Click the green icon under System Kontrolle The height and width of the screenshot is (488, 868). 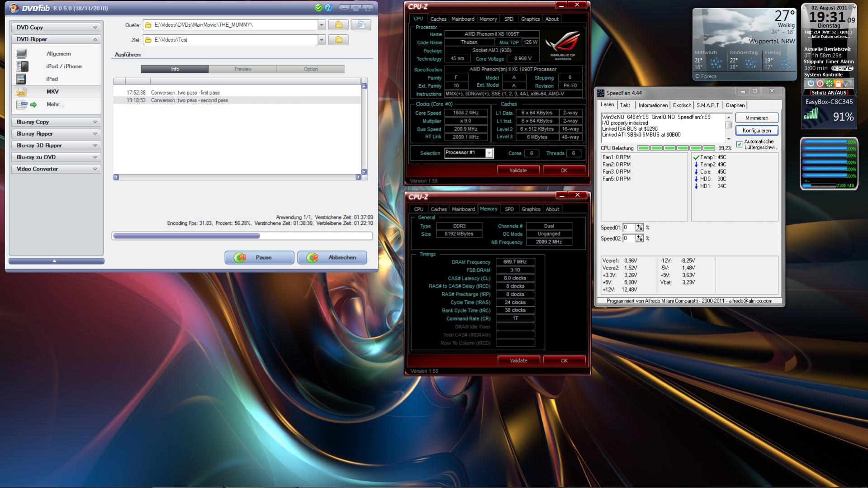click(829, 84)
